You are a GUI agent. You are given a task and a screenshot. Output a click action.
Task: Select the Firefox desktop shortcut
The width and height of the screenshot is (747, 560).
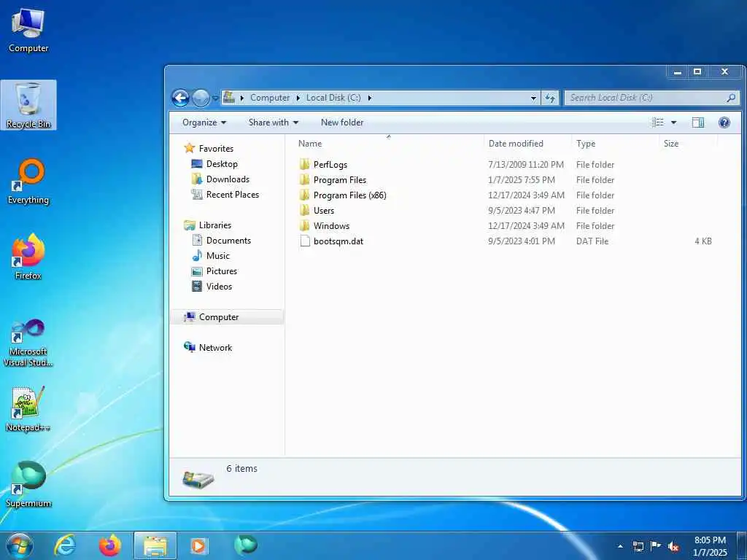[28, 257]
